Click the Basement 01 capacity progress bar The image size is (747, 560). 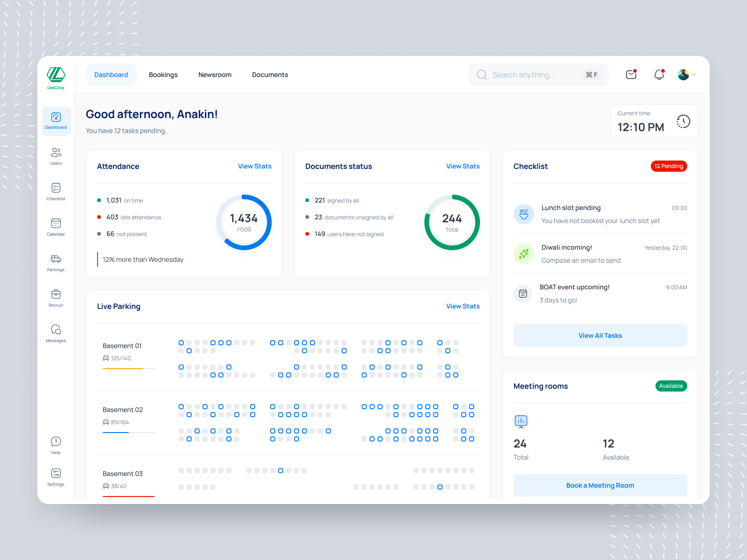(x=129, y=368)
